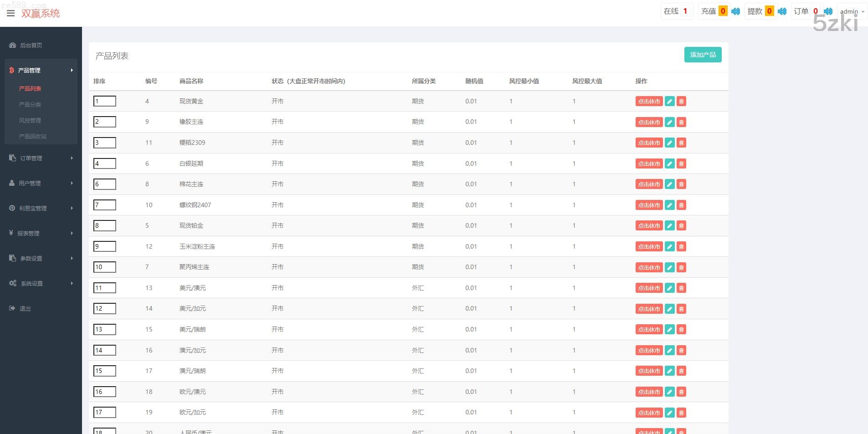The height and width of the screenshot is (434, 868).
Task: Click trash icon in 美元/澳元 row
Action: 681,288
